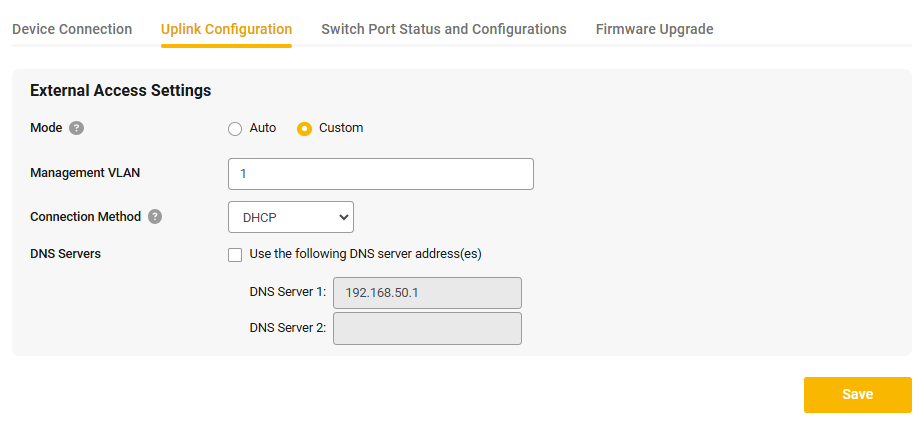Click the yellow Save button
This screenshot has height=423, width=924.
pos(857,395)
